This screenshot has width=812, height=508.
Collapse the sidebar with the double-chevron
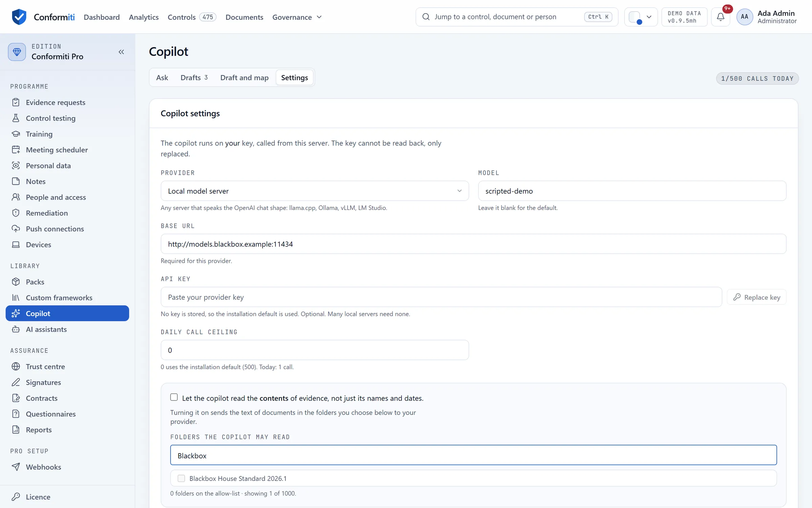coord(121,52)
